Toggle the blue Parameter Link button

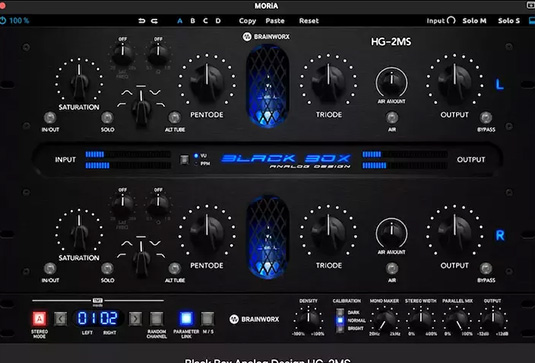coord(186,319)
